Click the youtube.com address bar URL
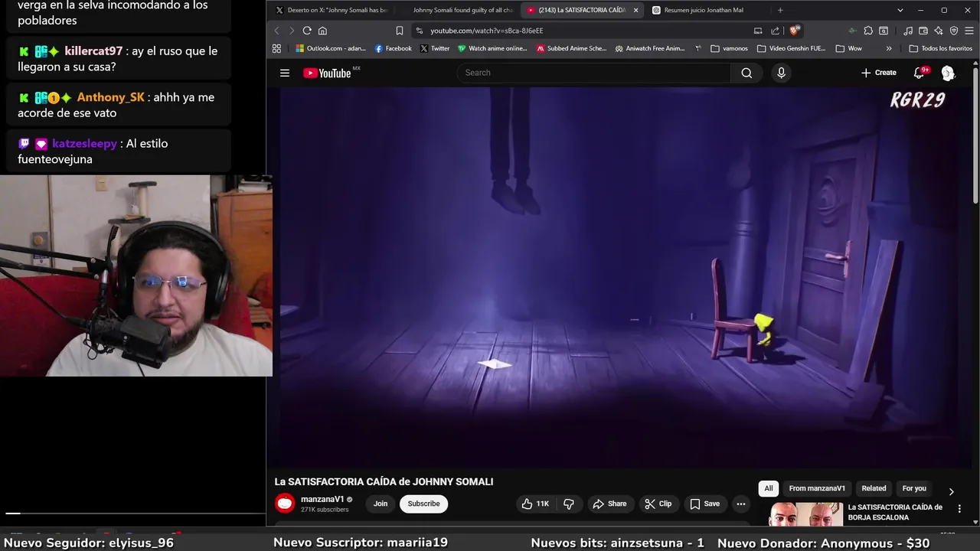Screen dimensions: 980x551 [x=486, y=31]
